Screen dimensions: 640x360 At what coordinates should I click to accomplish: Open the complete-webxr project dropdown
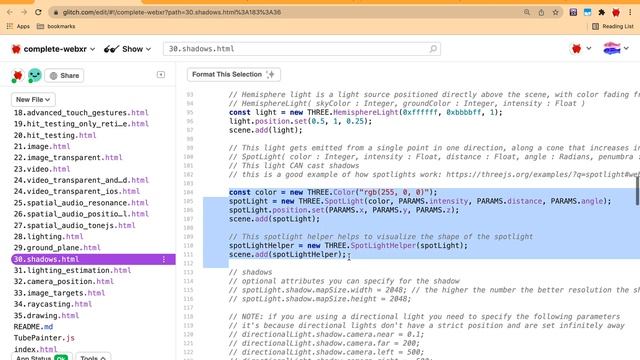coord(53,49)
